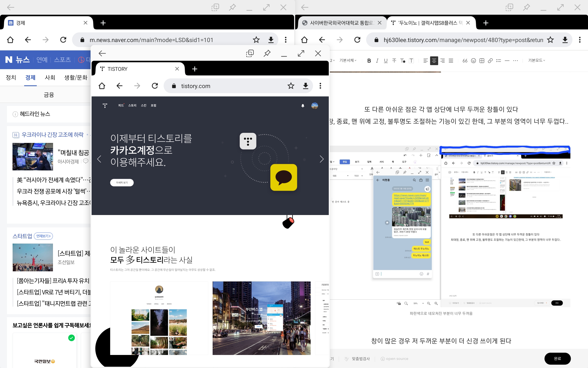Go home in the tistory.com browser window

102,86
